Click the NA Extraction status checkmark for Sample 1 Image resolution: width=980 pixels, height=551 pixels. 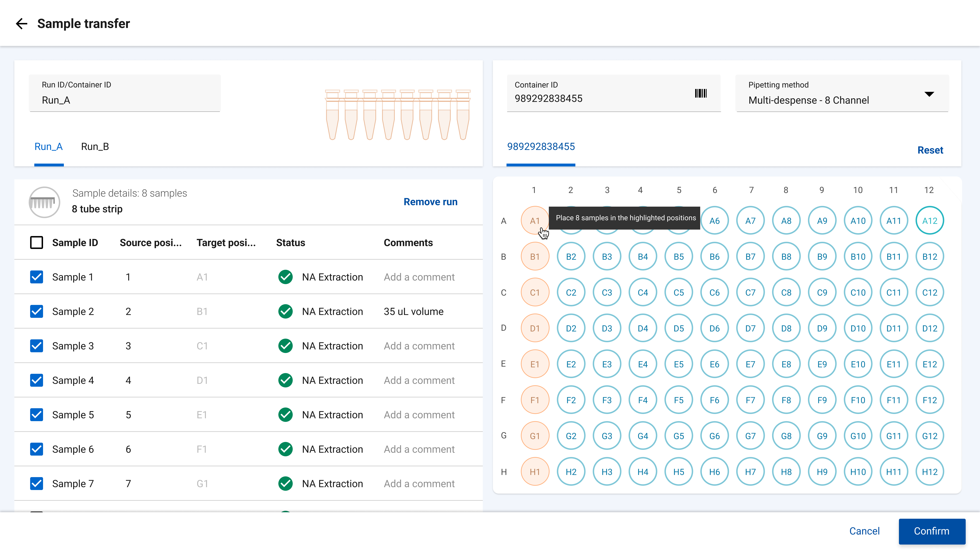(x=285, y=277)
